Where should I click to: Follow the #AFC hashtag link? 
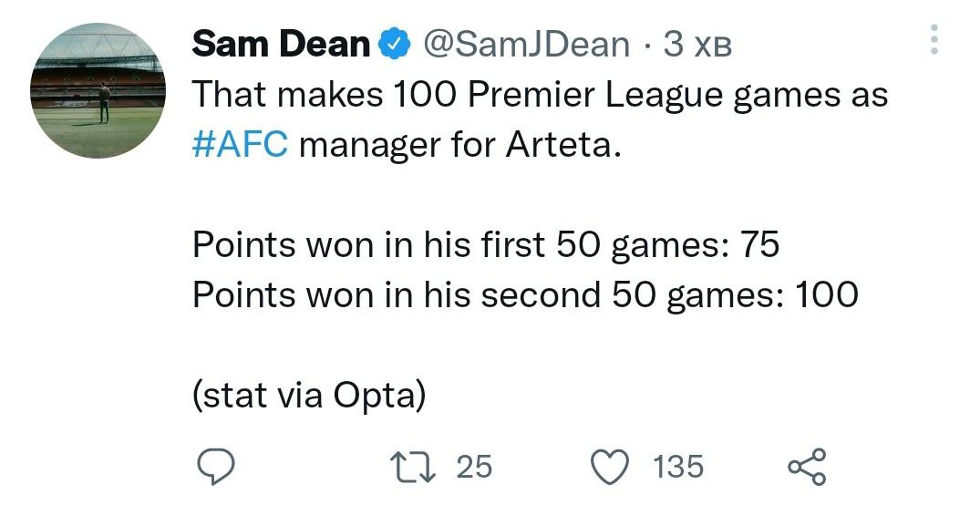(x=241, y=144)
